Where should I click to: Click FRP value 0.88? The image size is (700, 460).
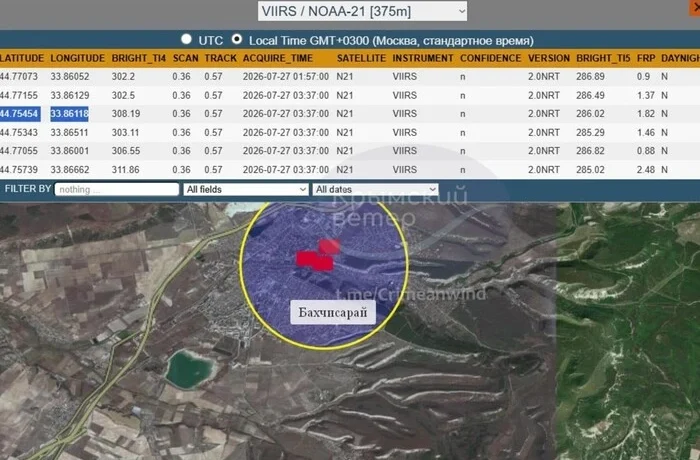point(646,151)
